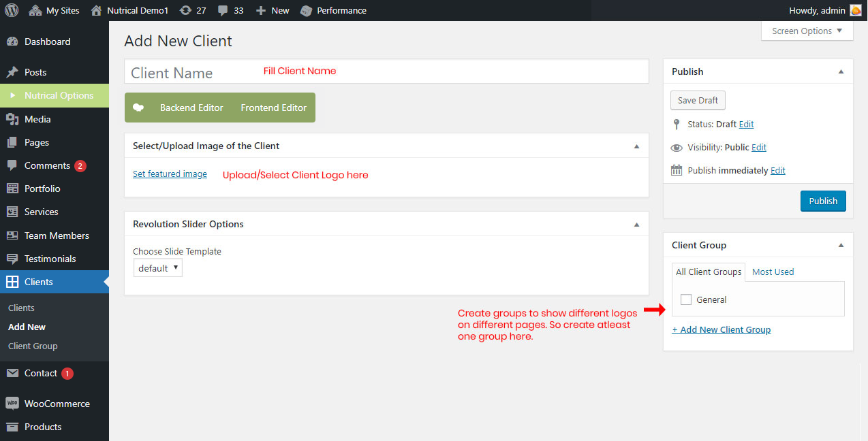Collapse the Publish box with its arrow
868x441 pixels.
841,71
